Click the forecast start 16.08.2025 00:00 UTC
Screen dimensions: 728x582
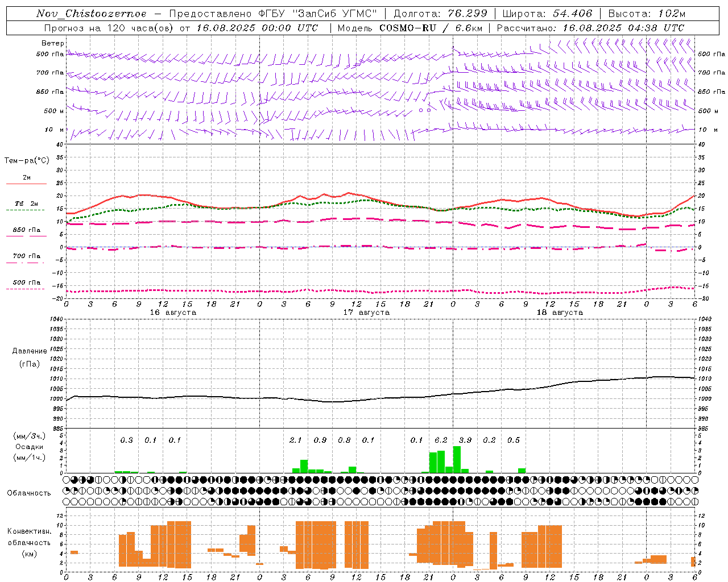click(257, 28)
